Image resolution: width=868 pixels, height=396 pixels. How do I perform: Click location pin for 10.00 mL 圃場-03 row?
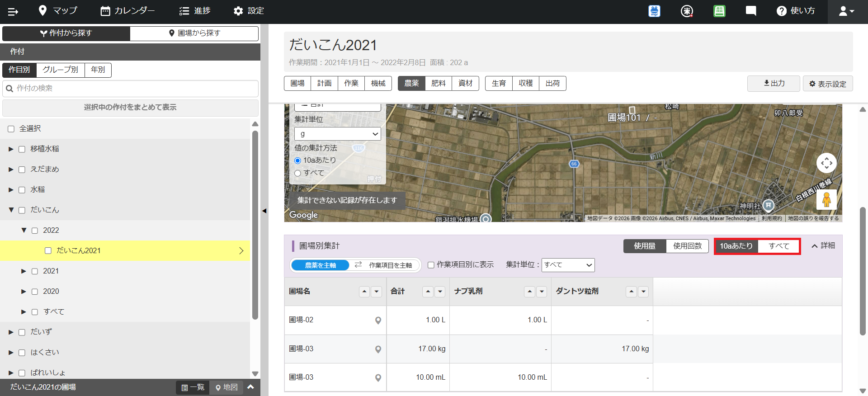coord(378,377)
